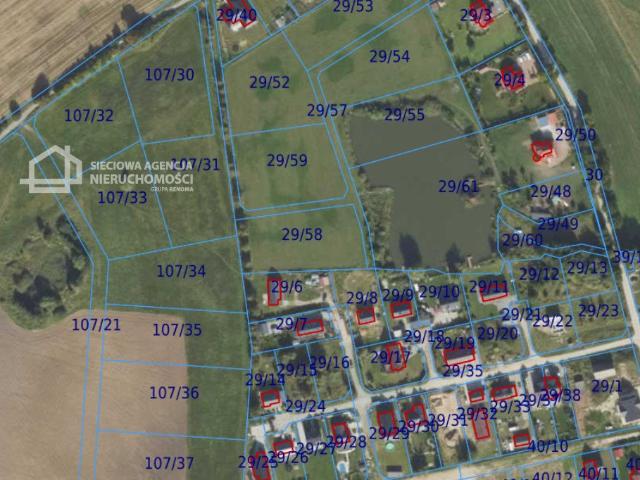
Task: Select parcel label 29/52
Action: pyautogui.click(x=269, y=82)
